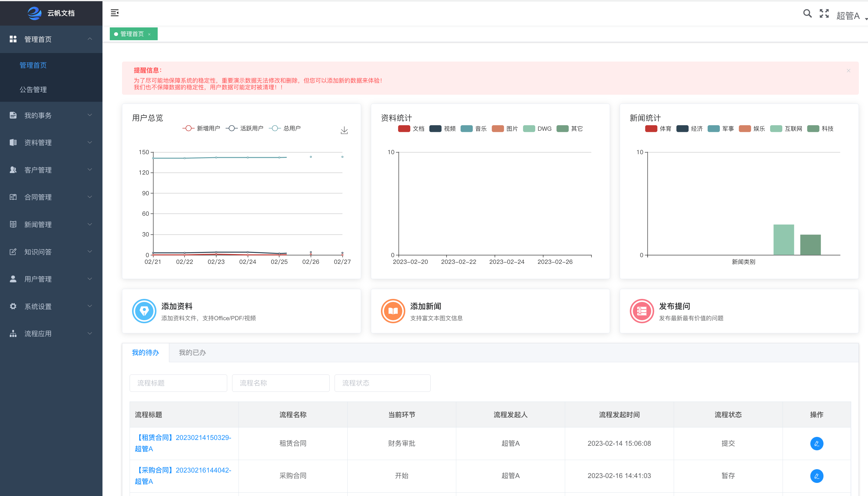The height and width of the screenshot is (496, 868).
Task: Expand the 合同管理 sidebar menu
Action: coord(51,197)
